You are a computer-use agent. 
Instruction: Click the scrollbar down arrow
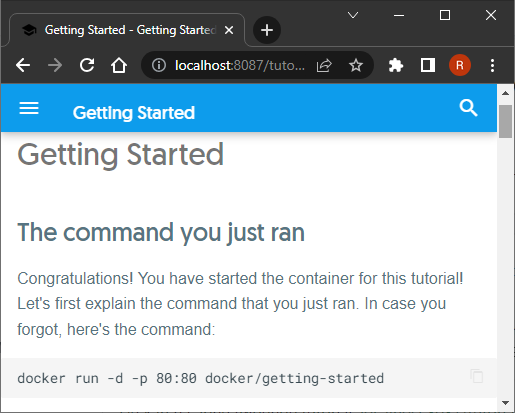(505, 403)
